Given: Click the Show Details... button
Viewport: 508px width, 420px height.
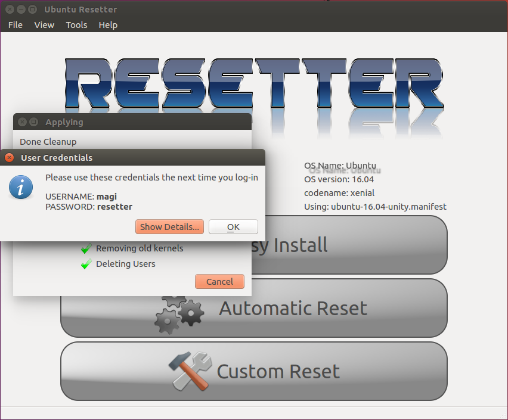Looking at the screenshot, I should click(169, 226).
